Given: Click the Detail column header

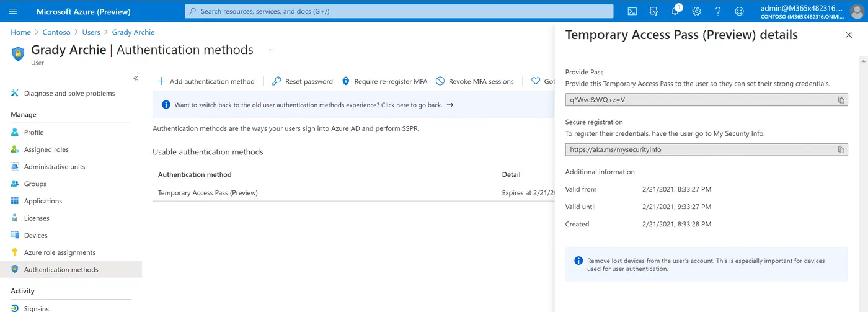Looking at the screenshot, I should [x=511, y=175].
